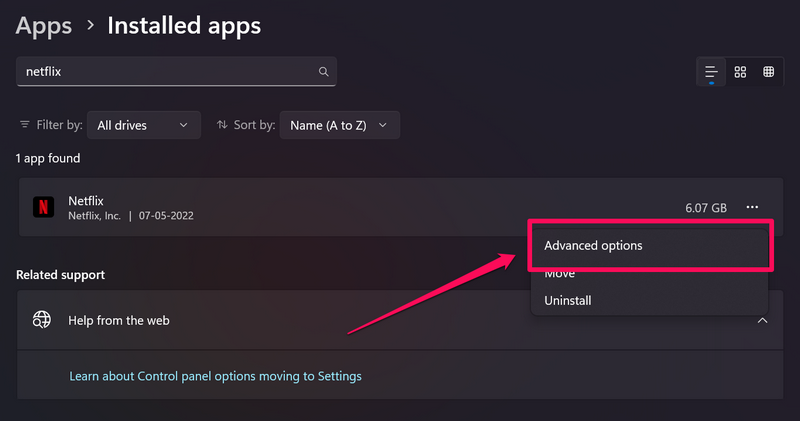This screenshot has height=421, width=800.
Task: Choose Advanced options from the context menu
Action: click(593, 245)
